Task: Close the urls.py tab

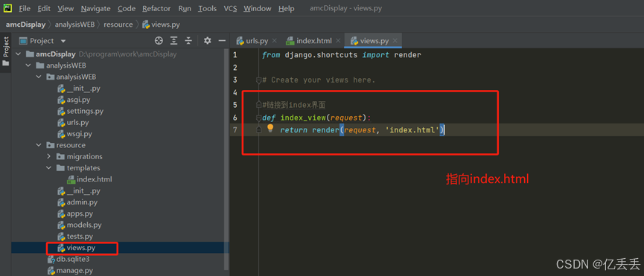Action: click(x=275, y=41)
